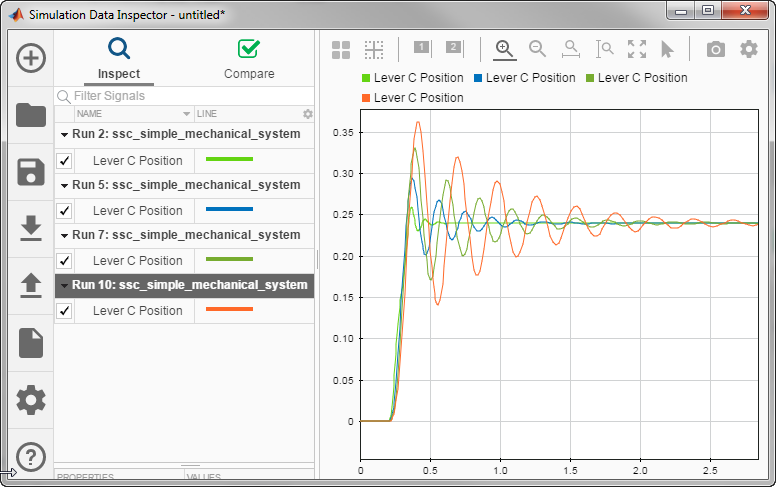Click the Import download arrow icon

click(x=31, y=229)
